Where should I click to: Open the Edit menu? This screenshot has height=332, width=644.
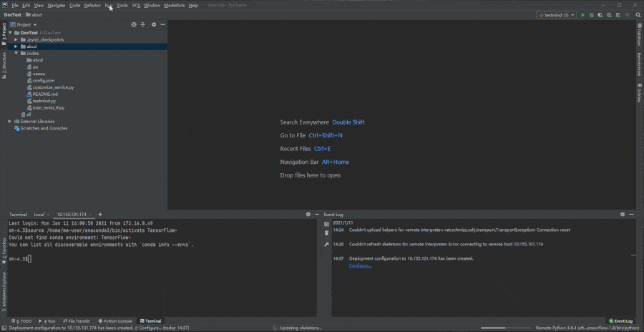pyautogui.click(x=26, y=5)
